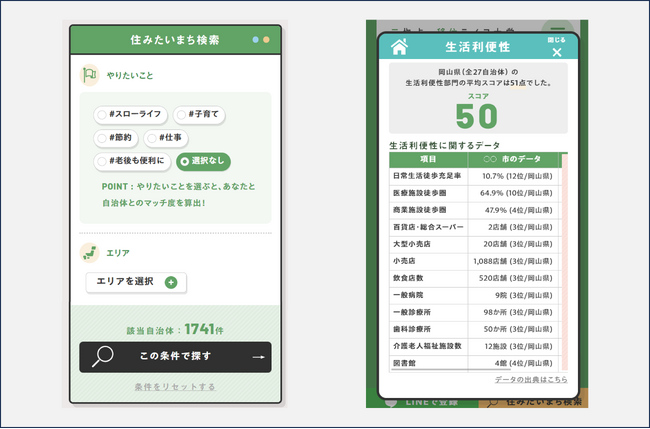Screen dimensions: 650x429
Task: Click the 大型小売店 row label
Action: (412, 244)
